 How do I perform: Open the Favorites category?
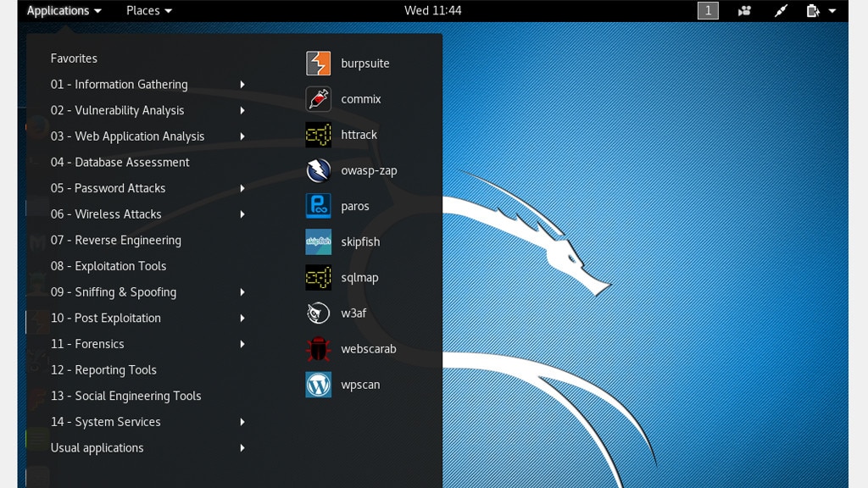click(x=74, y=58)
